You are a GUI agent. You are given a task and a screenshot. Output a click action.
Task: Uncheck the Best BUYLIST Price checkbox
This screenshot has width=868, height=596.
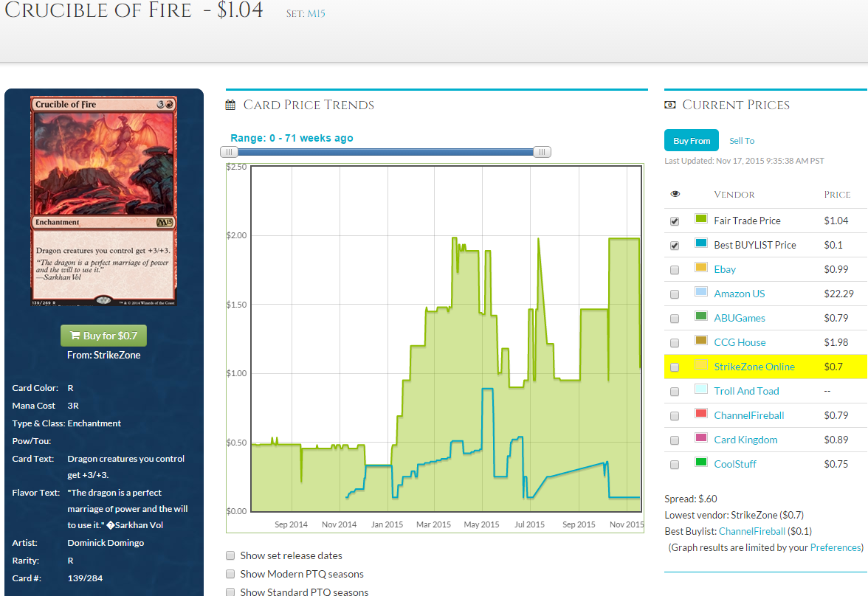coord(675,245)
